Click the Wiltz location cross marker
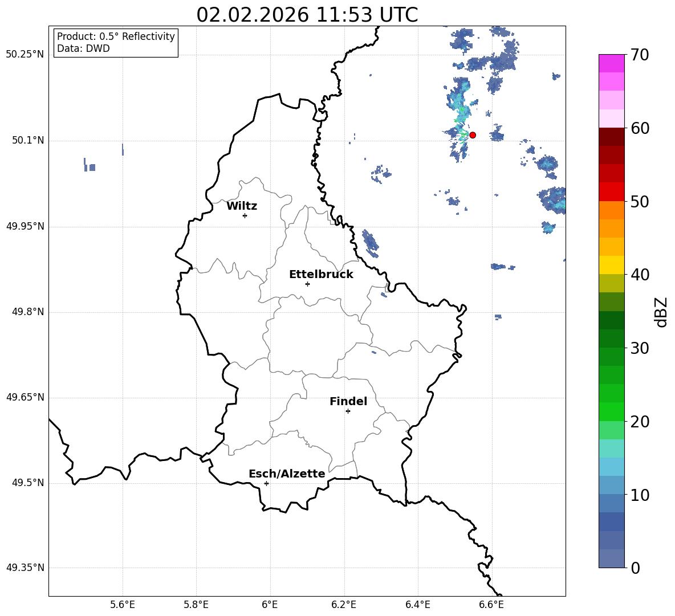 point(245,215)
